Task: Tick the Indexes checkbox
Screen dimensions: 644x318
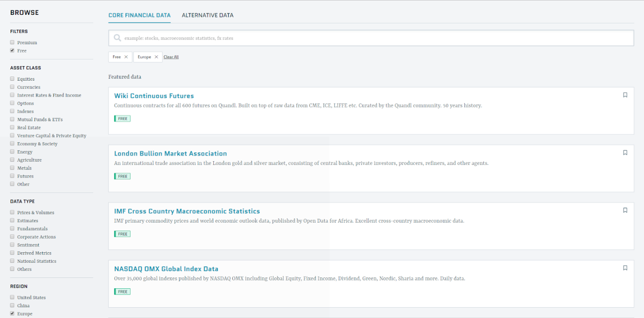Action: [x=13, y=111]
